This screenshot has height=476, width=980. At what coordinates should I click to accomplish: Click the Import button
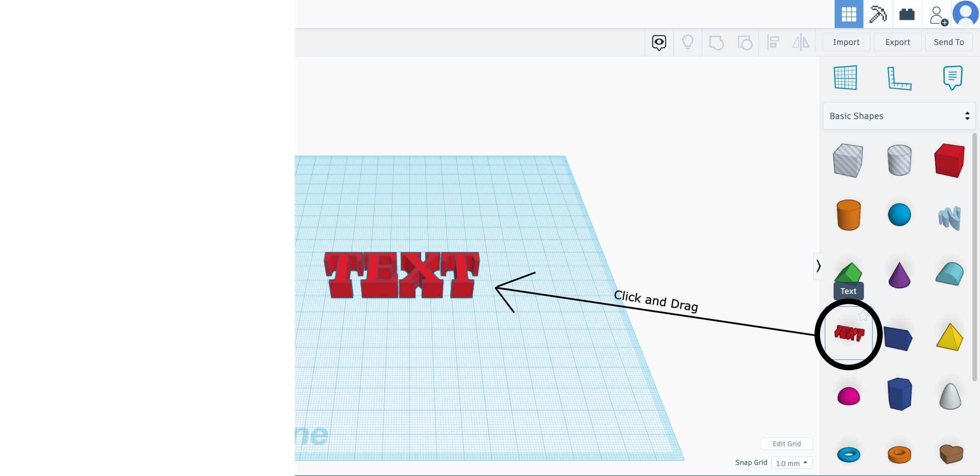point(846,42)
